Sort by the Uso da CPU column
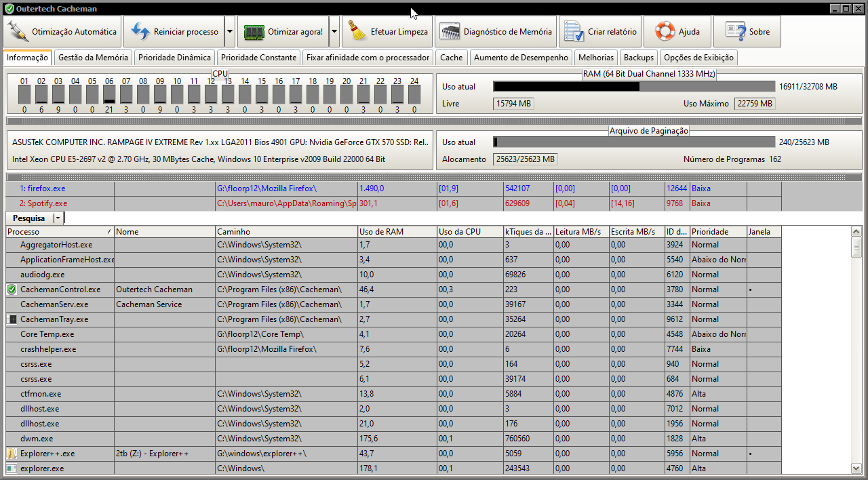Viewport: 868px width, 480px height. 470,232
